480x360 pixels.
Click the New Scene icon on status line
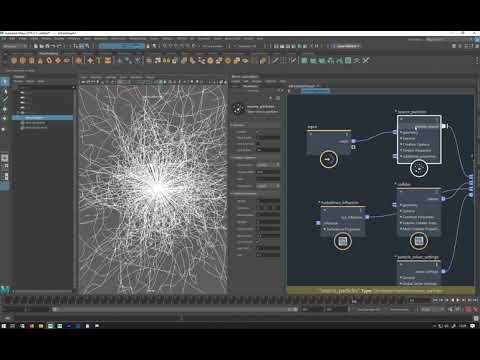[x=35, y=46]
